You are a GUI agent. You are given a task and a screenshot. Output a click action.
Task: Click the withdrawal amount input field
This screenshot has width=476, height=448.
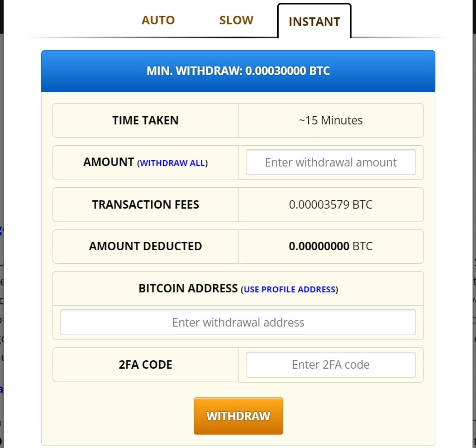click(330, 162)
